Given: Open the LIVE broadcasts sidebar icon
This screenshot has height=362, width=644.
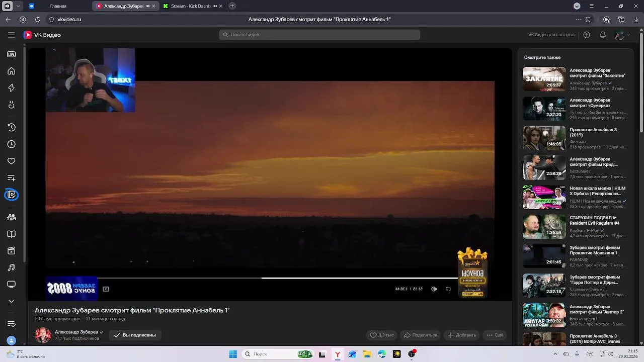Looking at the screenshot, I should point(11,54).
